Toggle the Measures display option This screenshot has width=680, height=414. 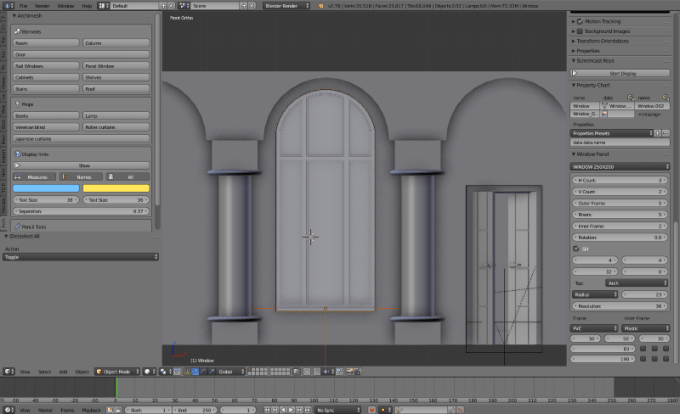pos(36,177)
